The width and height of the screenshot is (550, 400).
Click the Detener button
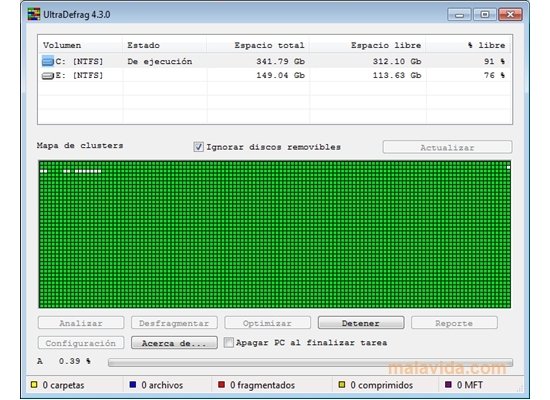point(361,323)
